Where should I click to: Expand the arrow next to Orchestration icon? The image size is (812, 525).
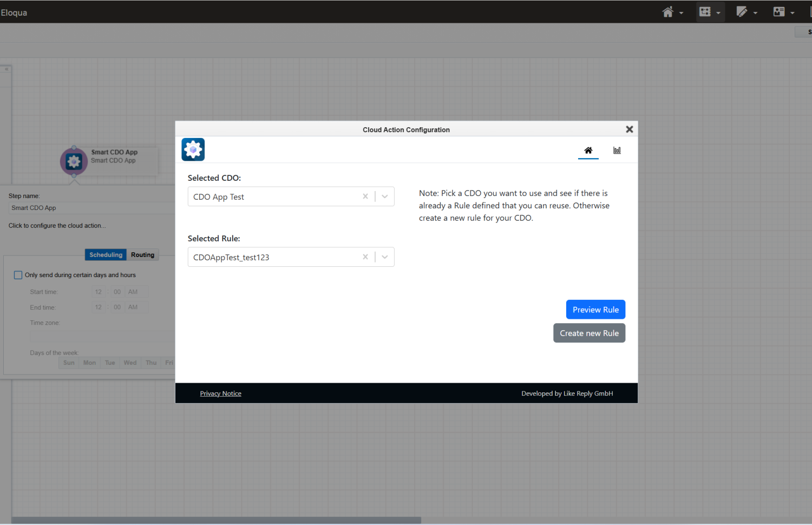coord(718,13)
